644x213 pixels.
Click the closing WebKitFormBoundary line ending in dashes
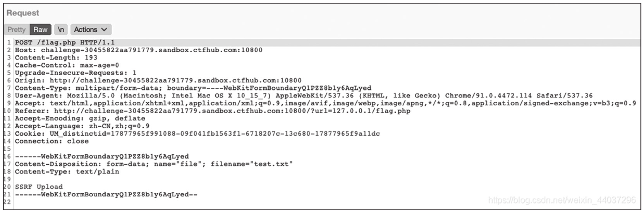[106, 194]
